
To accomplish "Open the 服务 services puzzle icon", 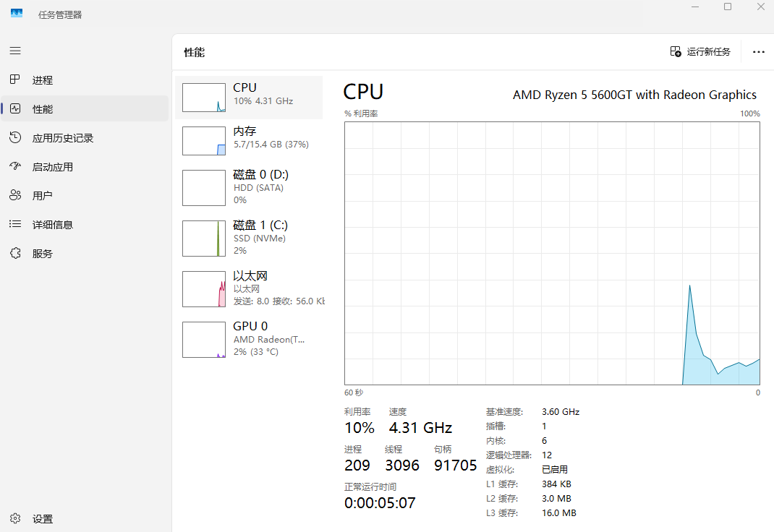I will pyautogui.click(x=15, y=254).
